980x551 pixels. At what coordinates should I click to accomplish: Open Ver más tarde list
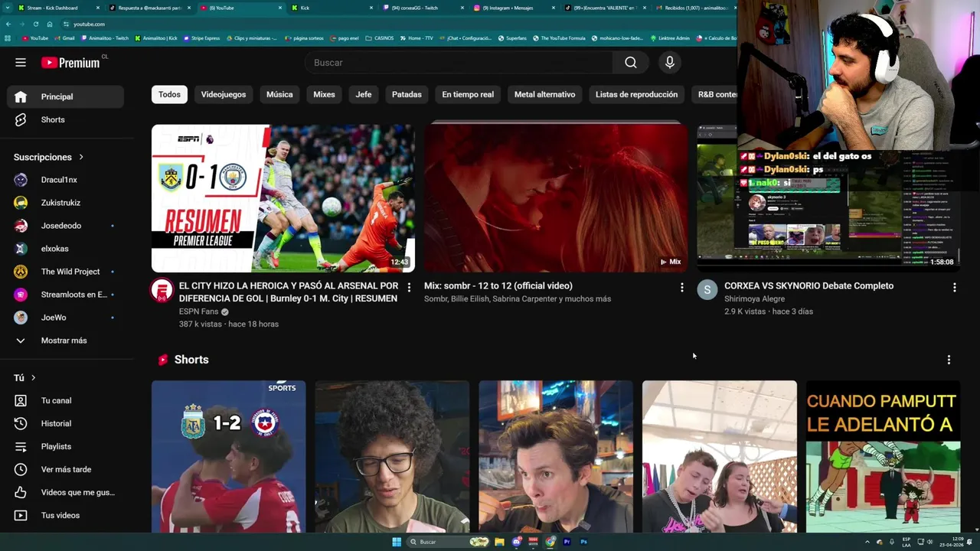[x=65, y=469]
